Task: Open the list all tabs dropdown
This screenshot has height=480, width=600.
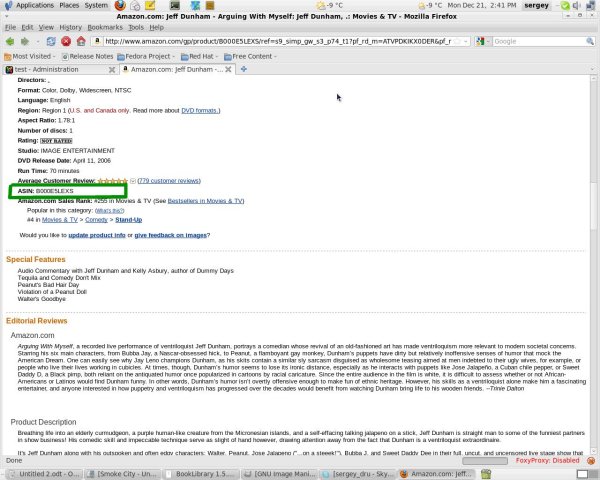Action: [x=592, y=69]
